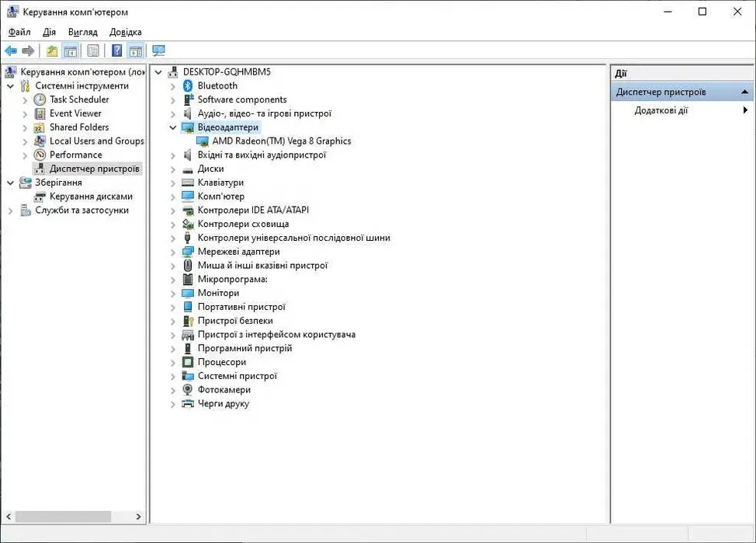This screenshot has height=543, width=756.
Task: Collapse the Диспетчер пристроїв actions section
Action: [x=744, y=92]
